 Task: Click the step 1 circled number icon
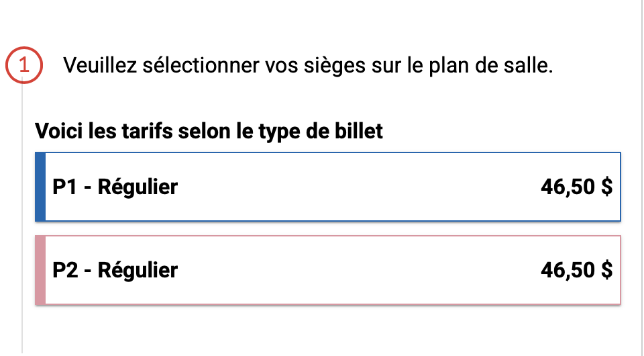pos(24,66)
